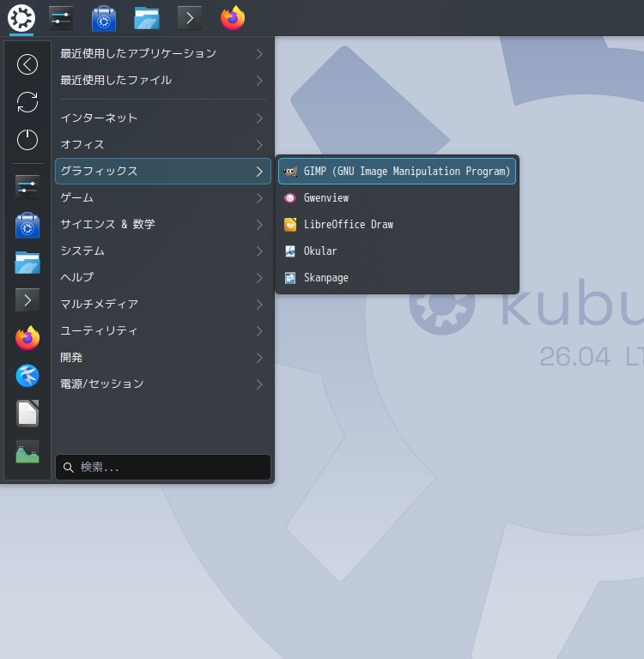Expand ゲーム category arrow

[259, 198]
